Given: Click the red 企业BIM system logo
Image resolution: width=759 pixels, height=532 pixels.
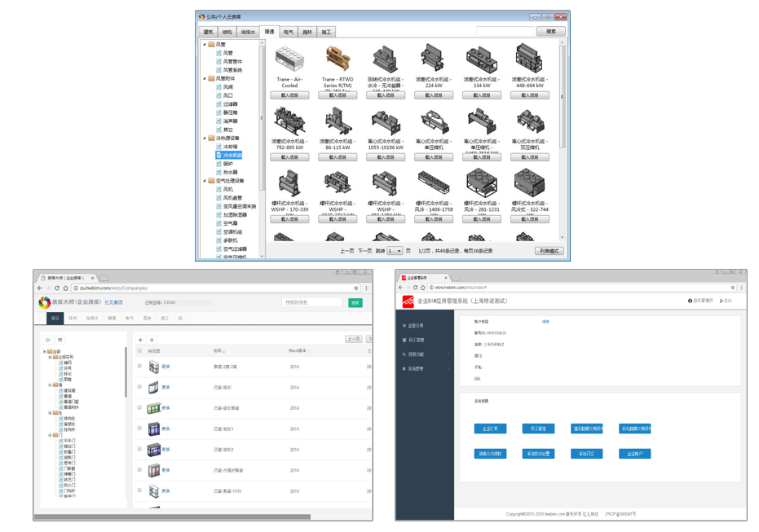Looking at the screenshot, I should [x=407, y=301].
